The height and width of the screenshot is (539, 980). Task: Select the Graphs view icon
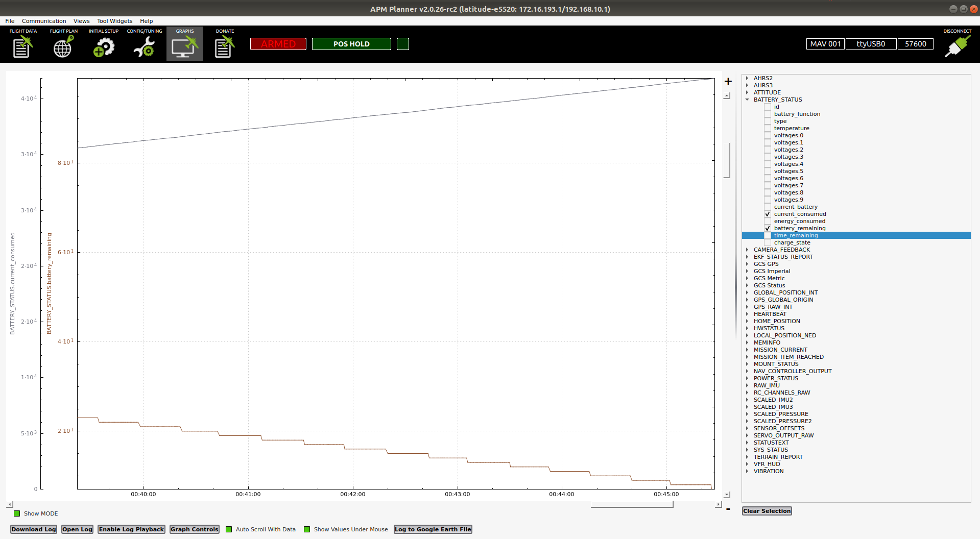(x=184, y=46)
